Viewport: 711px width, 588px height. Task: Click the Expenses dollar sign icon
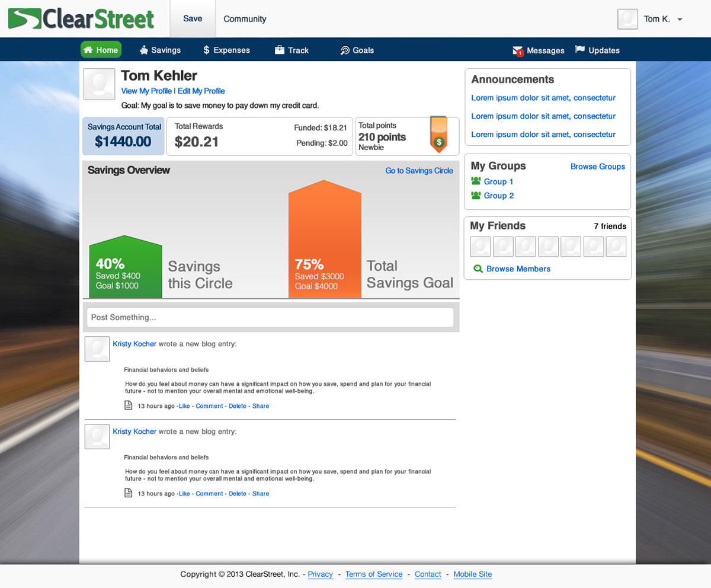[206, 50]
